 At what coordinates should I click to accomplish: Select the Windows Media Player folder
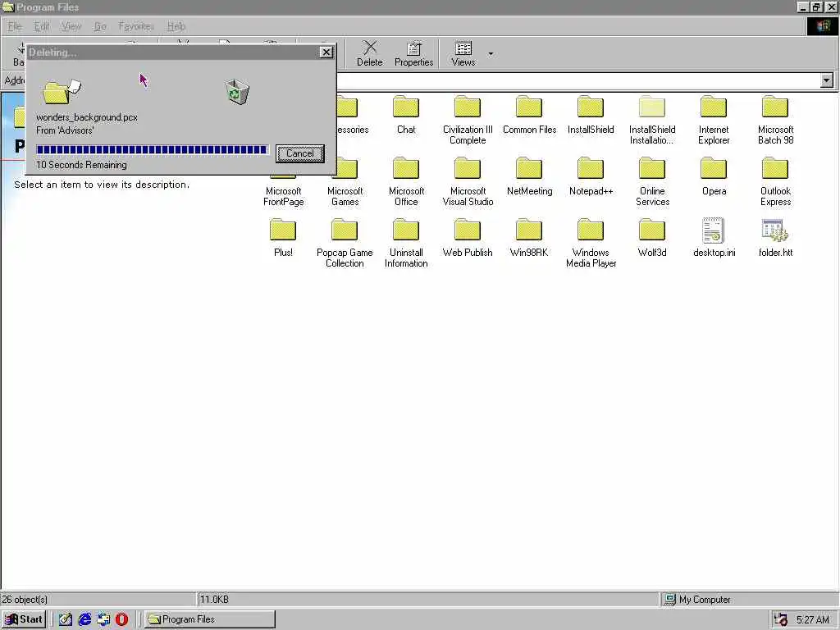tap(591, 244)
